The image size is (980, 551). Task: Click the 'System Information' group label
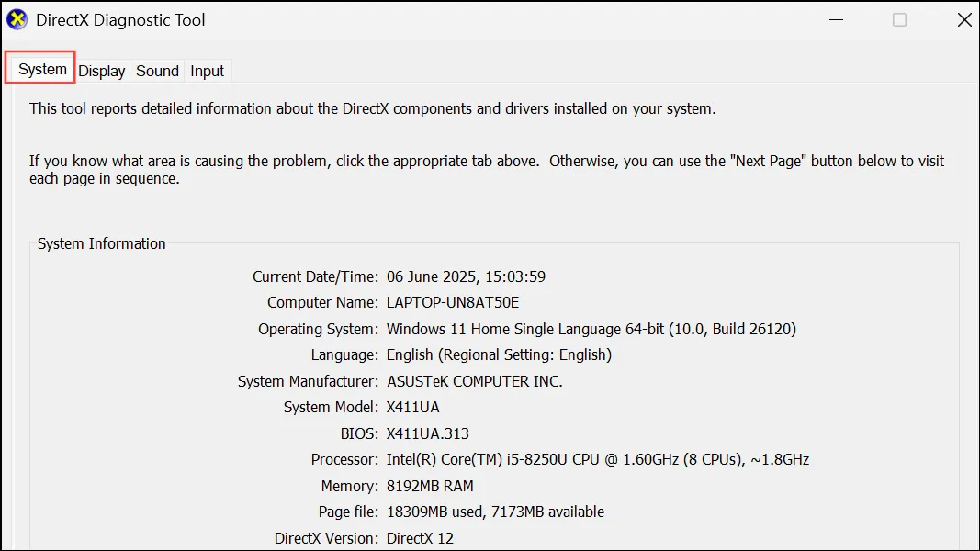(x=101, y=243)
